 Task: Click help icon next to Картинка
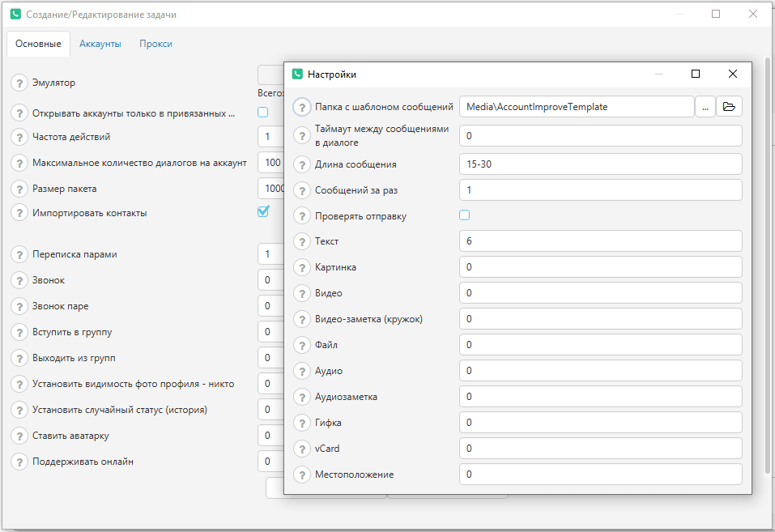coord(302,267)
